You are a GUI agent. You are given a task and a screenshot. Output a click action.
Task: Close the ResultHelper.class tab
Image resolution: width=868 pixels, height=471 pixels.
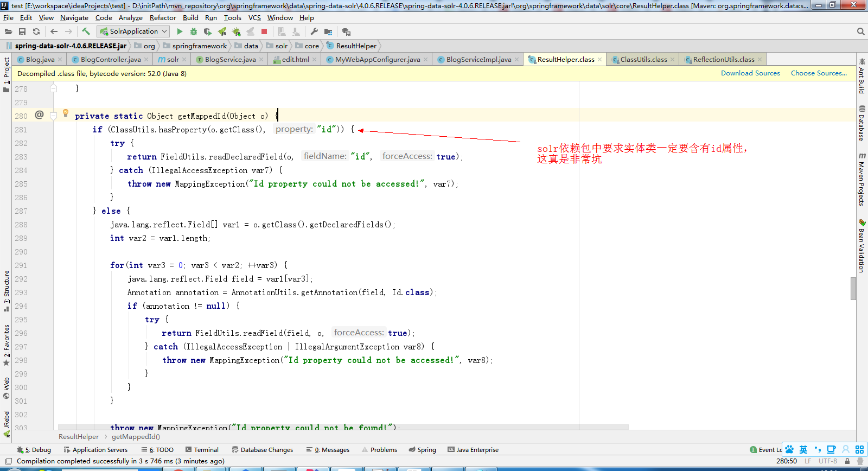pyautogui.click(x=599, y=60)
